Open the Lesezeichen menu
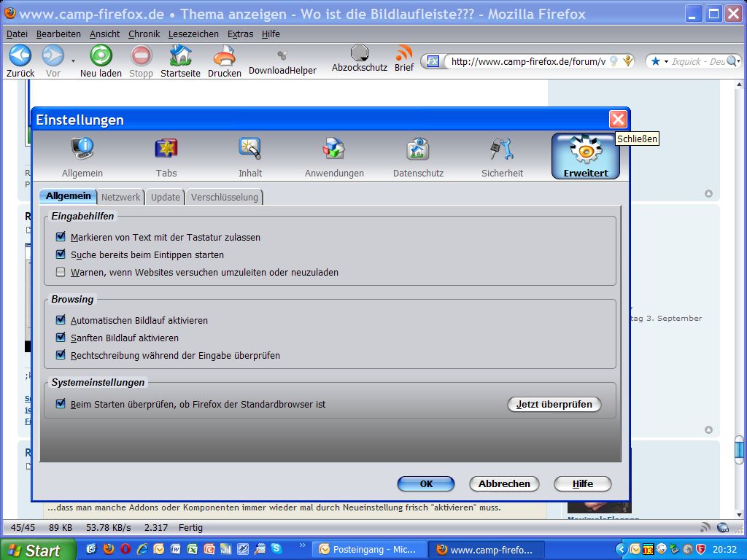The image size is (747, 560). 193,34
